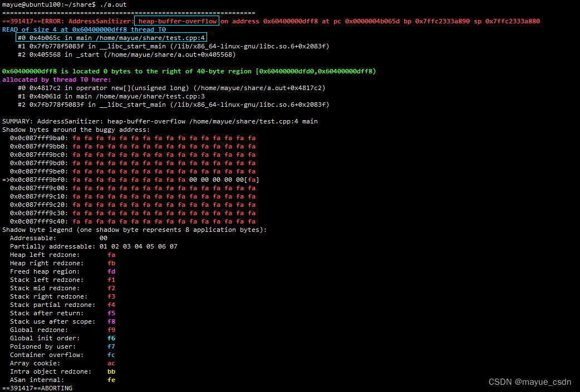Click shadow row address 0x0c087fff9c00
This screenshot has height=392, width=580.
coord(39,188)
